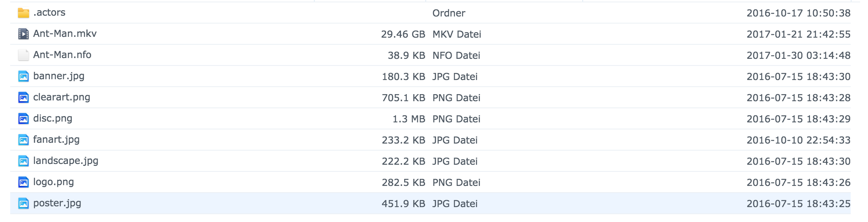Click the 1.3 MB size cell
Screen dimensions: 868x222
click(x=409, y=119)
